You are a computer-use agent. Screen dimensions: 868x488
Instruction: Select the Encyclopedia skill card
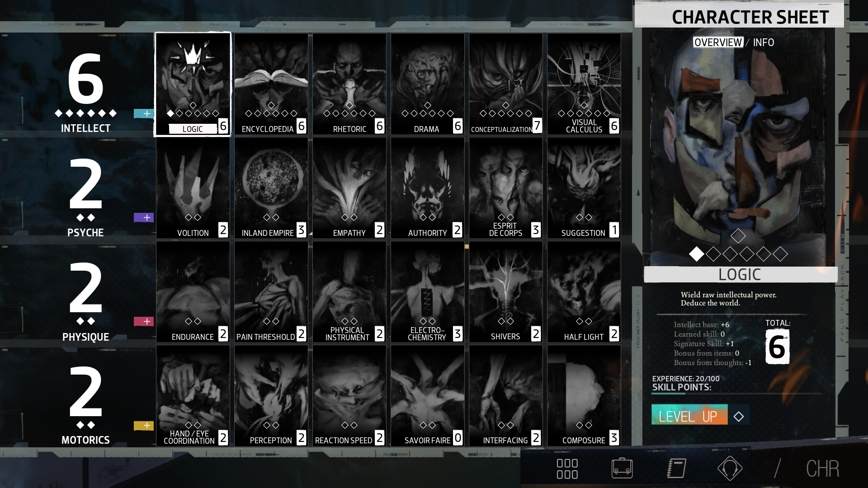click(271, 84)
